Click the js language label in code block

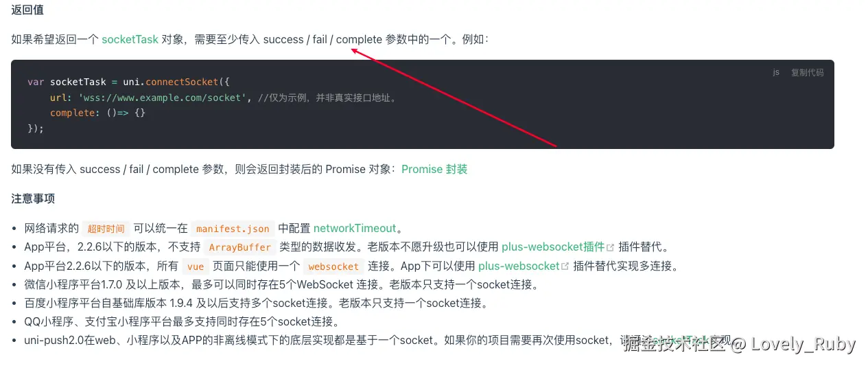[776, 72]
